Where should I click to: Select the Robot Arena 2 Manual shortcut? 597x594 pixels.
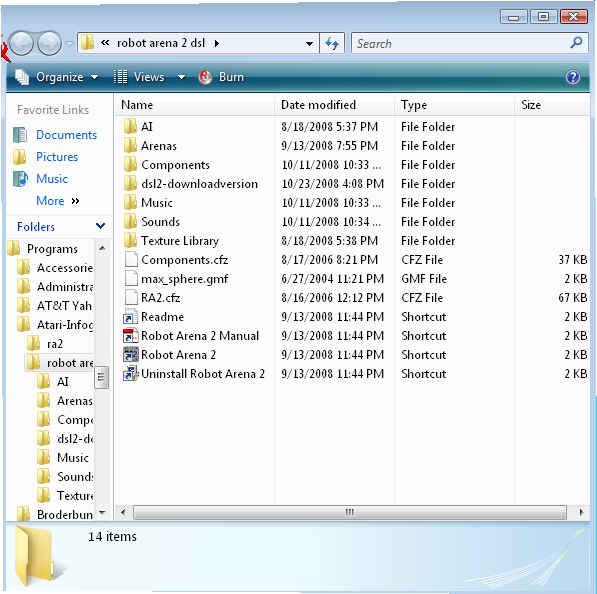pyautogui.click(x=191, y=336)
